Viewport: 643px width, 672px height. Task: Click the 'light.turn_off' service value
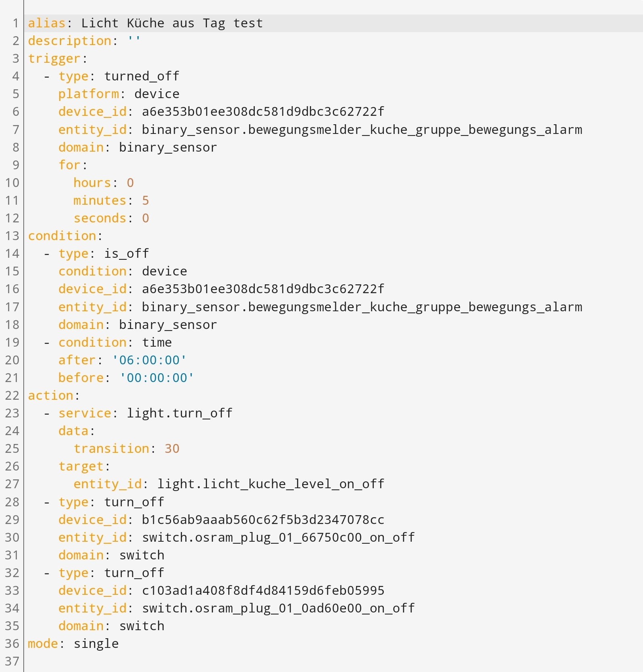[180, 413]
